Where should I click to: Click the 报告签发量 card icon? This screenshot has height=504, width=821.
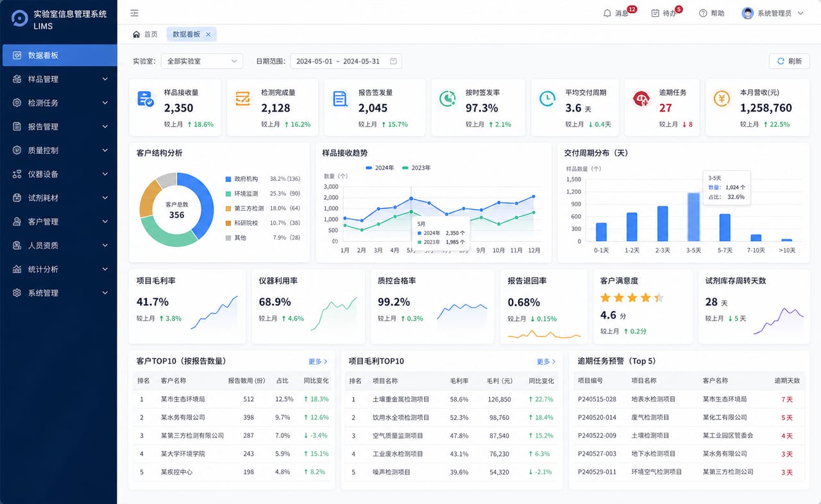(x=340, y=99)
